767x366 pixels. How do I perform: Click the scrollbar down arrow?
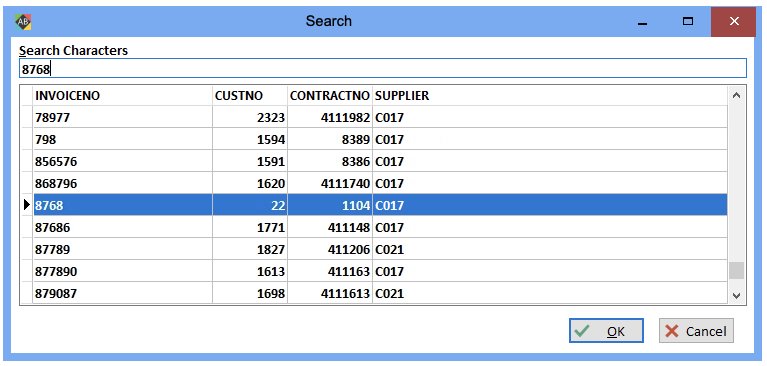click(737, 296)
